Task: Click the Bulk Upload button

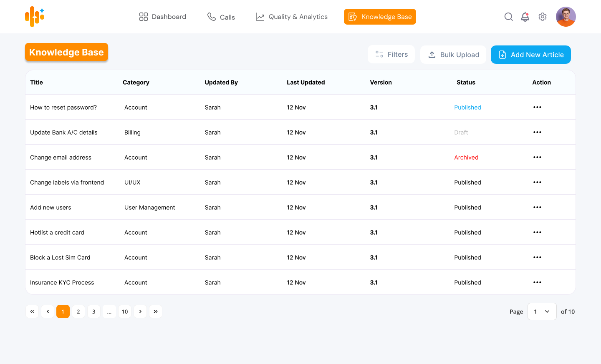Action: pyautogui.click(x=453, y=55)
